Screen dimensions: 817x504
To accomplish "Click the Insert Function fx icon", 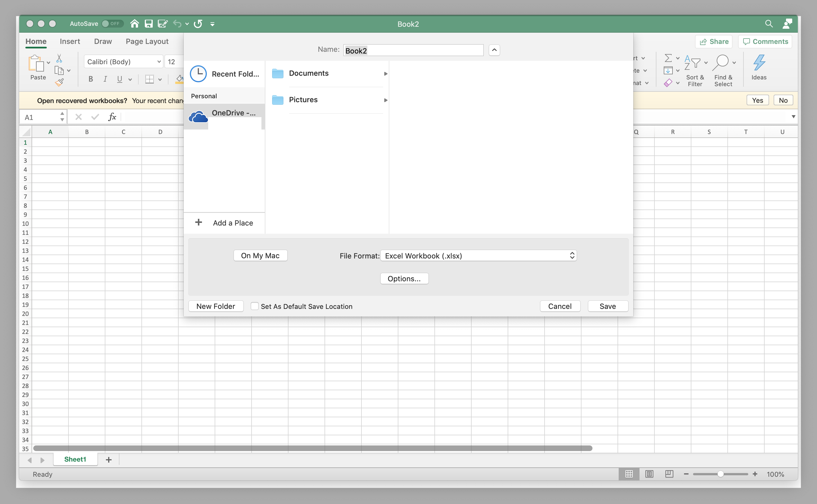I will [112, 117].
